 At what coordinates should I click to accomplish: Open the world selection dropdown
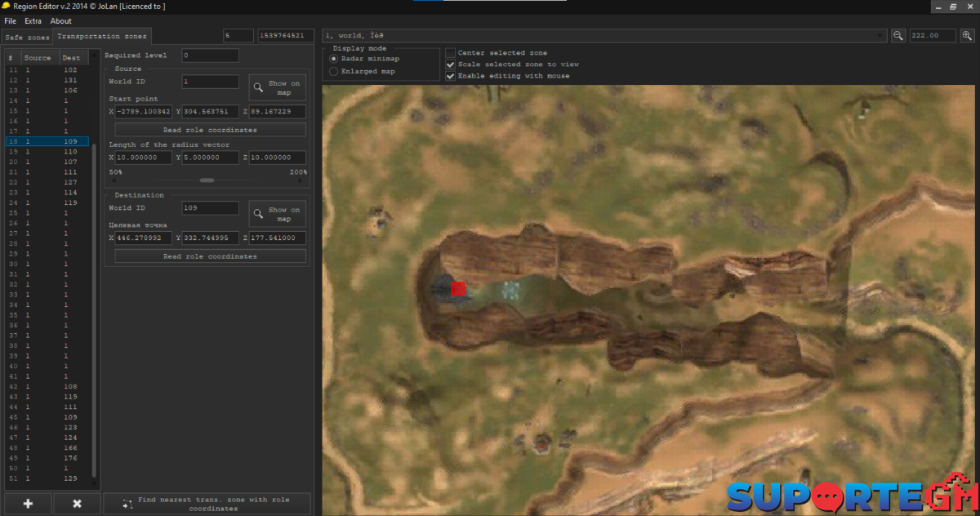(604, 36)
